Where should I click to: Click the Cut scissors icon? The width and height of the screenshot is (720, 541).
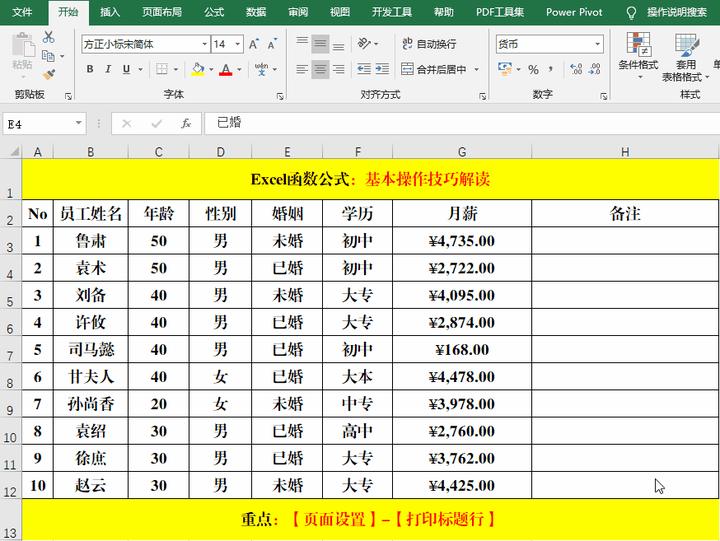tap(48, 37)
